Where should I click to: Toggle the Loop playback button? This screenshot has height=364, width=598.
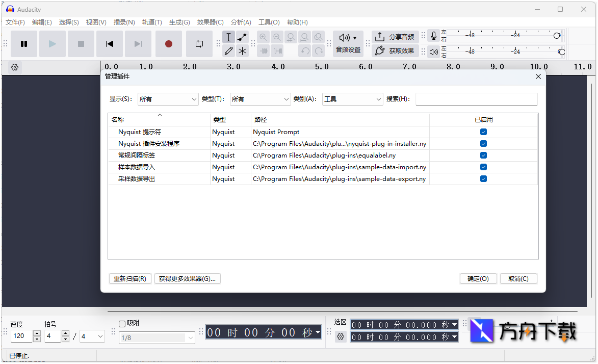pos(199,44)
